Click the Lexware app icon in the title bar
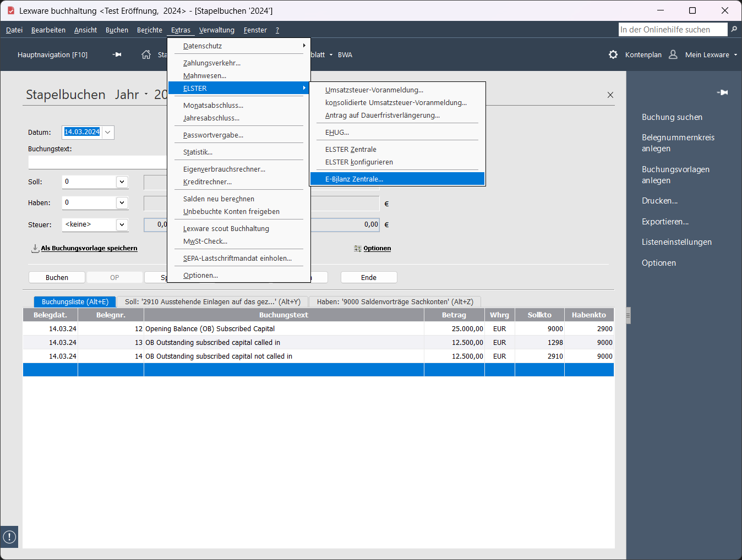The image size is (742, 560). [x=10, y=10]
